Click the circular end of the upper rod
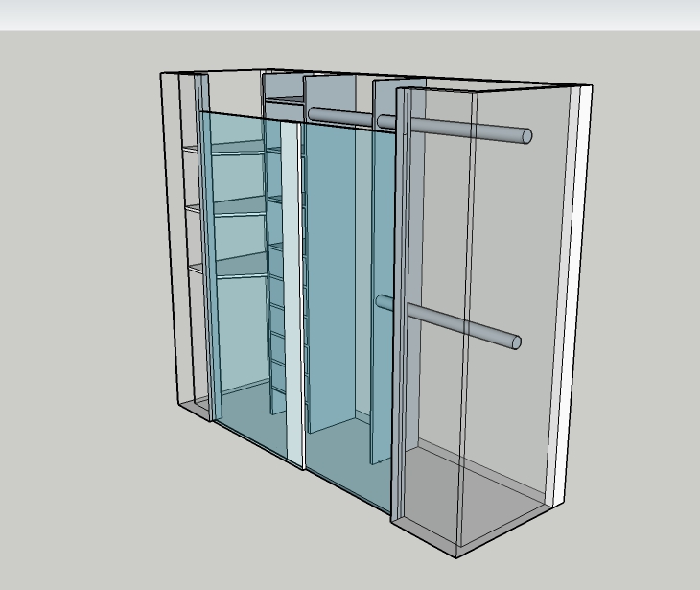700x590 pixels. pos(525,135)
